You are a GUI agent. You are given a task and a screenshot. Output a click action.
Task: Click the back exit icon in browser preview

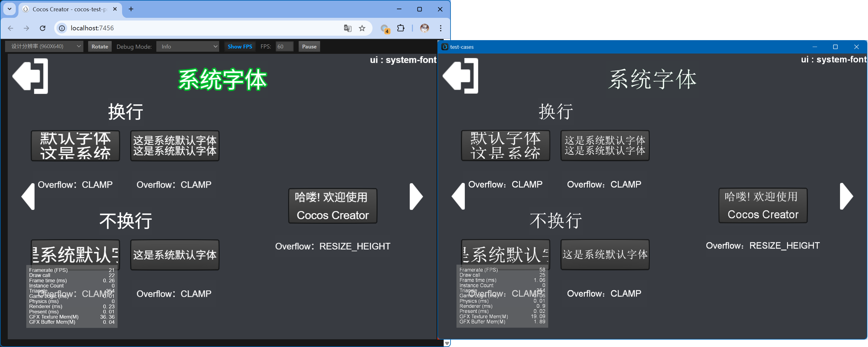pos(30,76)
